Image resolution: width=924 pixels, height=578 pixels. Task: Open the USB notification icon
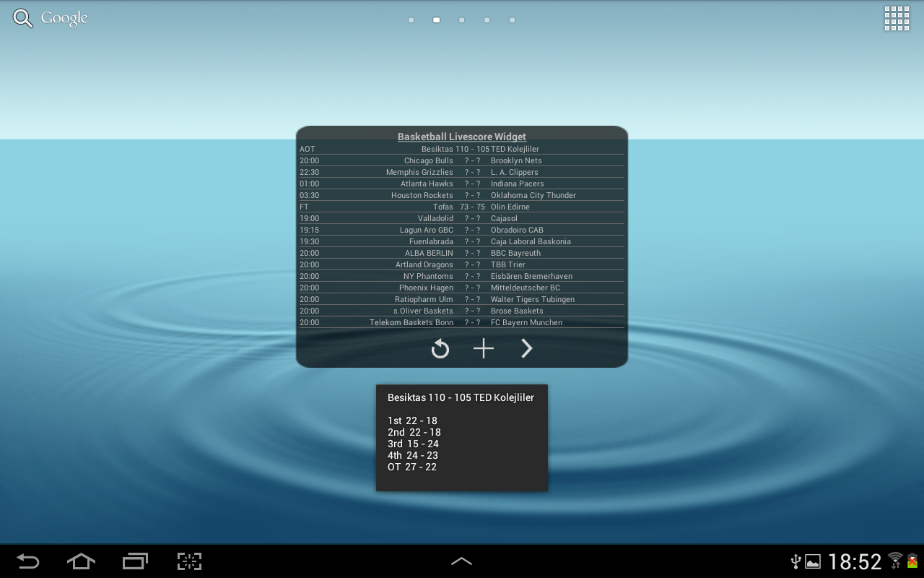[x=796, y=561]
